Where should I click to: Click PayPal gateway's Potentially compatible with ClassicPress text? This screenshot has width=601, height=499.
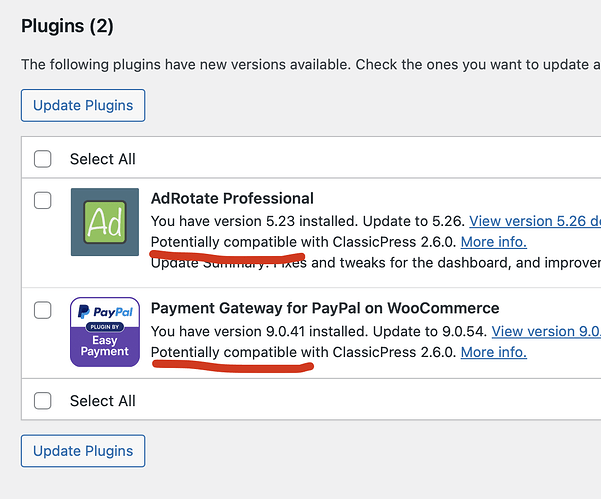click(303, 352)
